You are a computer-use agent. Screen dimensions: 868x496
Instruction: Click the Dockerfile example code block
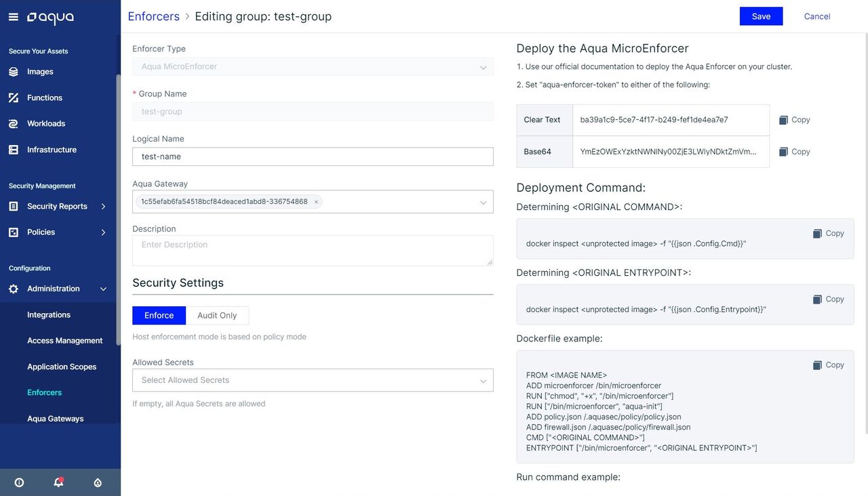(x=685, y=407)
